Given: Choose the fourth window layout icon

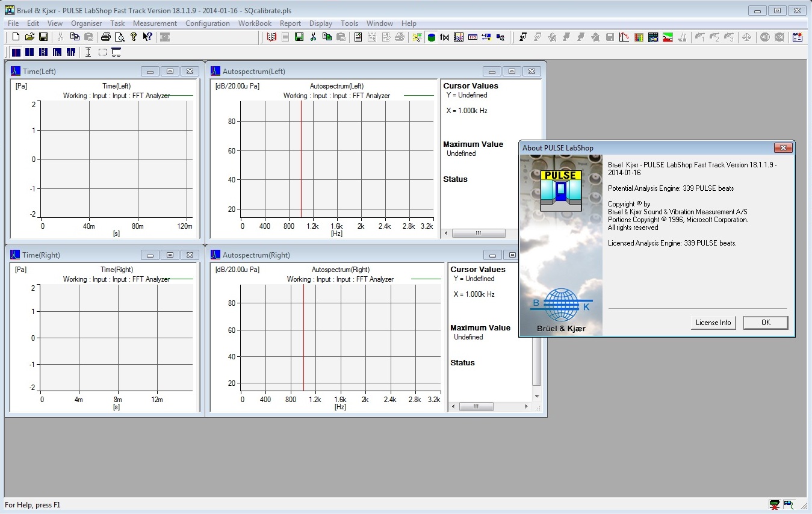Looking at the screenshot, I should click(x=57, y=52).
